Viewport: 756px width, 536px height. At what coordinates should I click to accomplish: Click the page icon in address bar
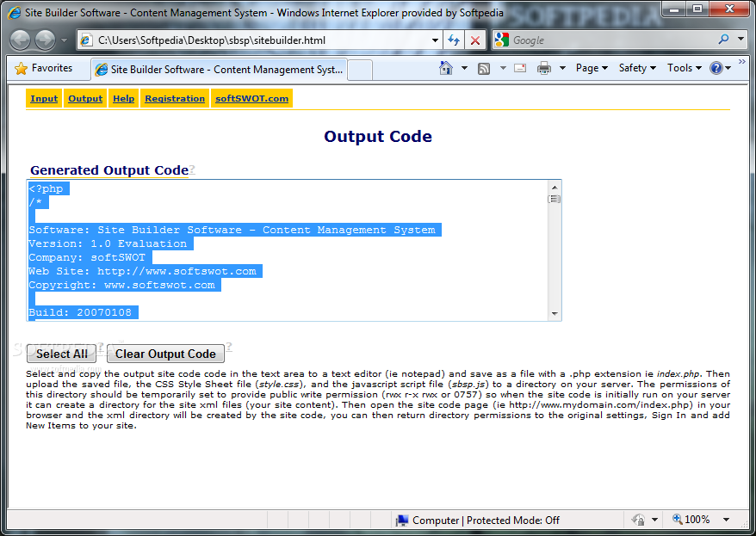click(86, 40)
